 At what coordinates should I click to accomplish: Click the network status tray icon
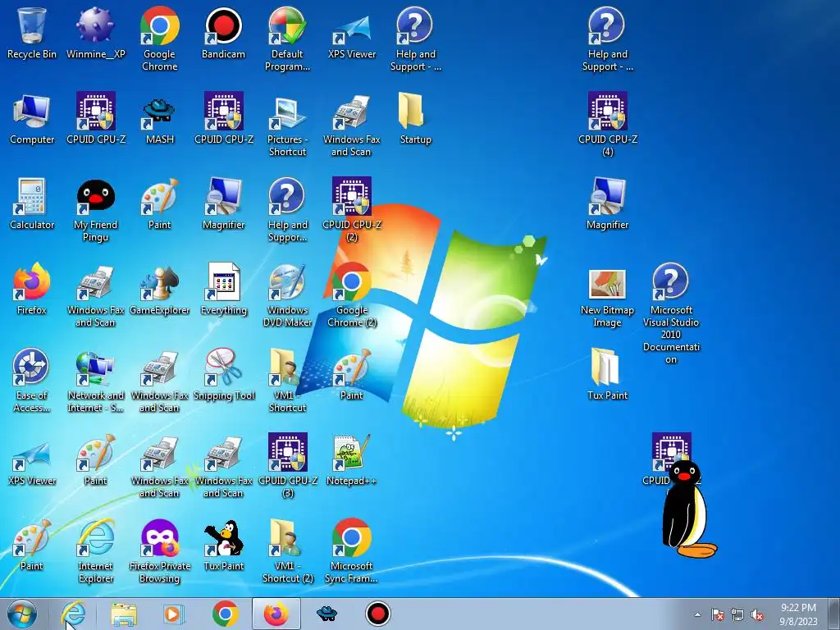click(x=737, y=614)
